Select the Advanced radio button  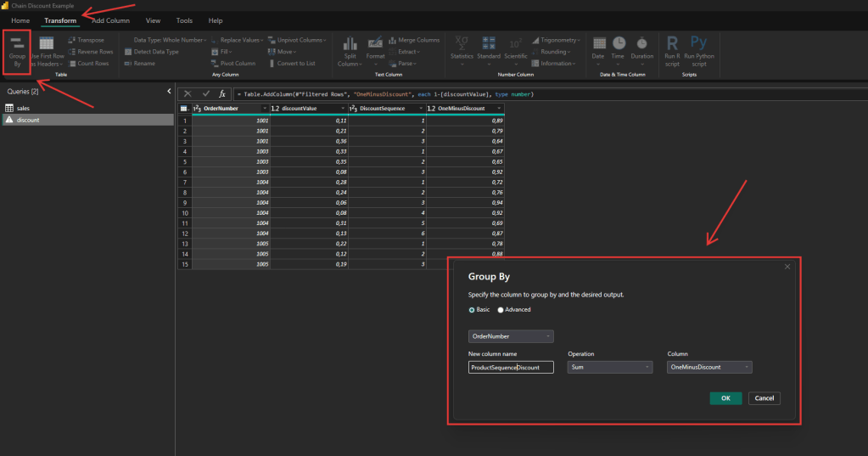[x=501, y=309]
